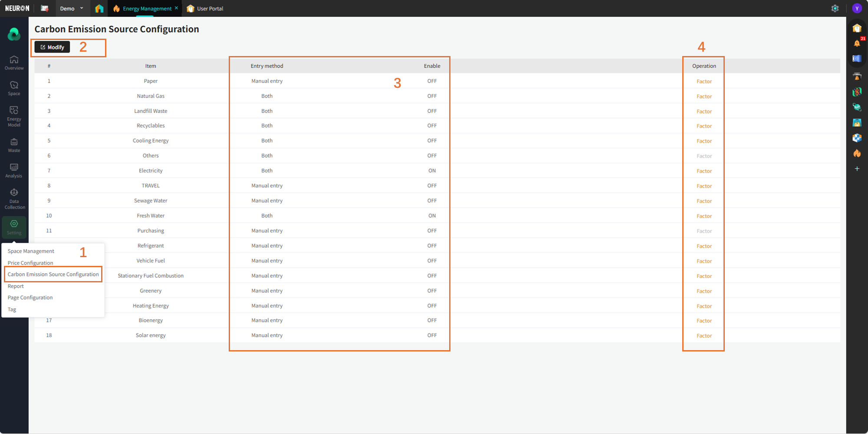Close the Energy Management tab
Image resolution: width=868 pixels, height=434 pixels.
click(x=176, y=8)
